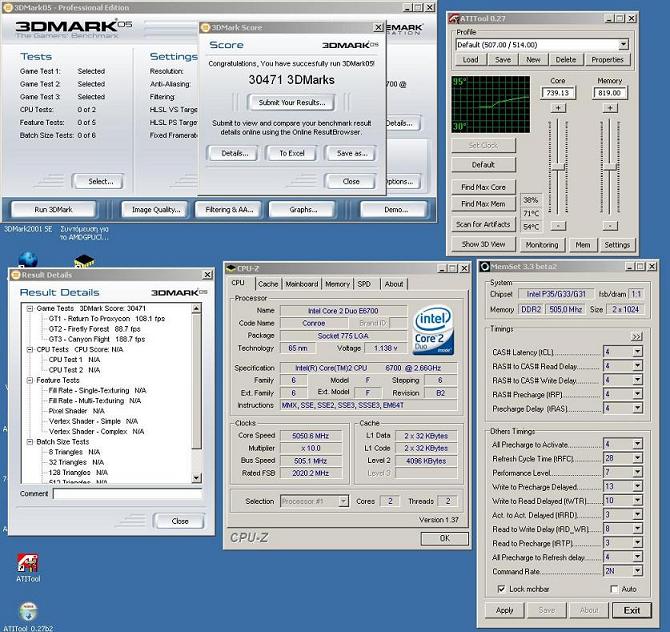This screenshot has height=632, width=670.
Task: Click Show 3D View in ATITool
Action: click(x=483, y=244)
